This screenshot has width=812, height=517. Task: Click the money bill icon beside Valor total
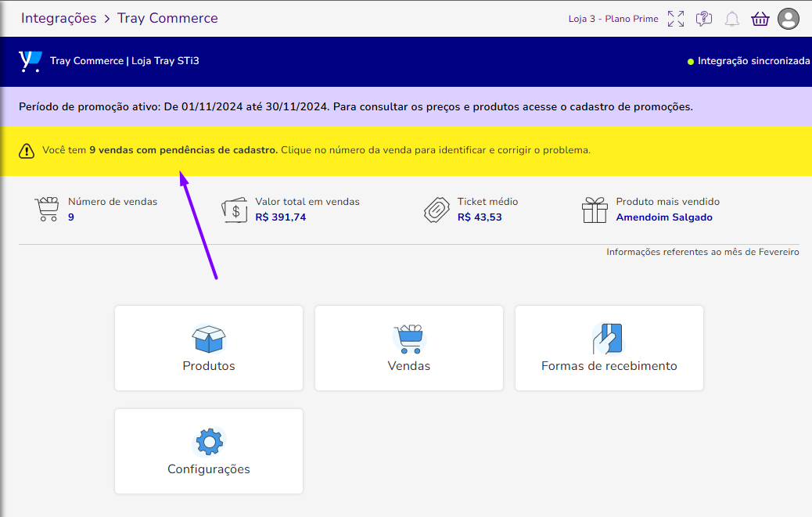[235, 210]
